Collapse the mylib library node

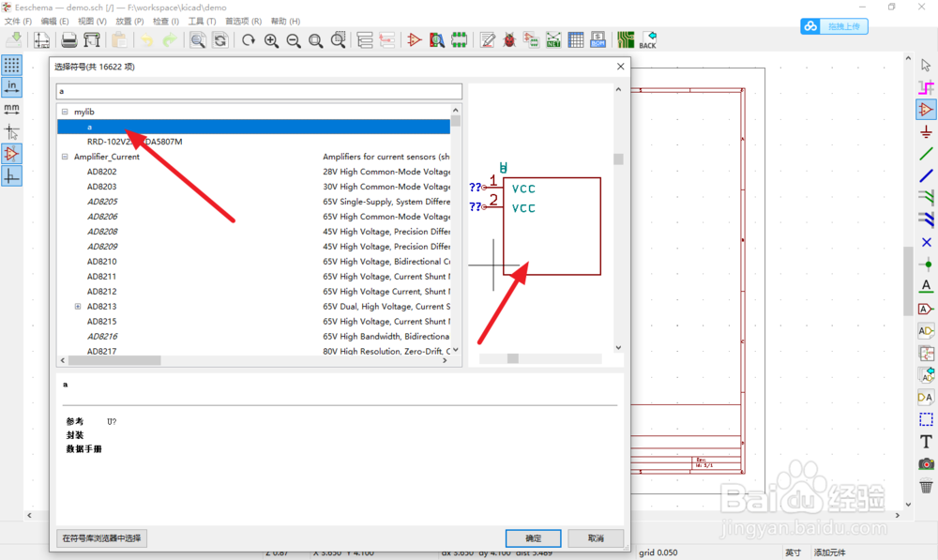[x=65, y=112]
